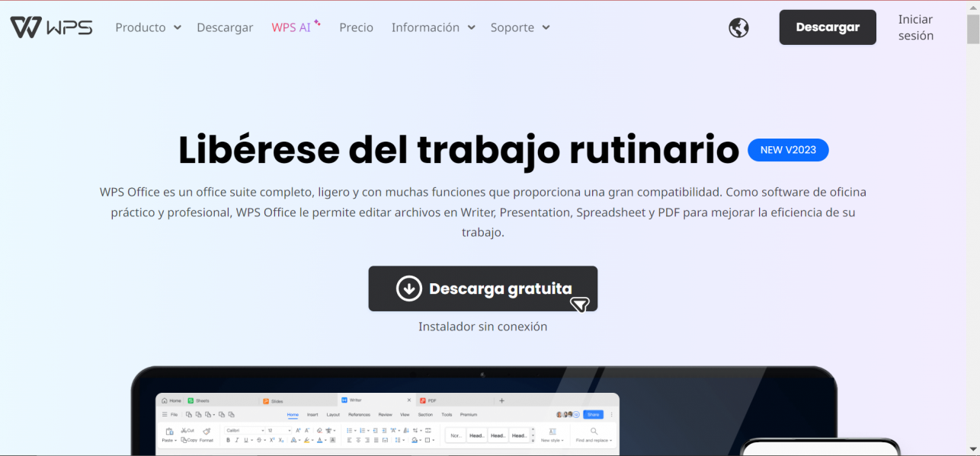Image resolution: width=980 pixels, height=456 pixels.
Task: Open Find and replace via the magnifier icon
Action: click(594, 430)
